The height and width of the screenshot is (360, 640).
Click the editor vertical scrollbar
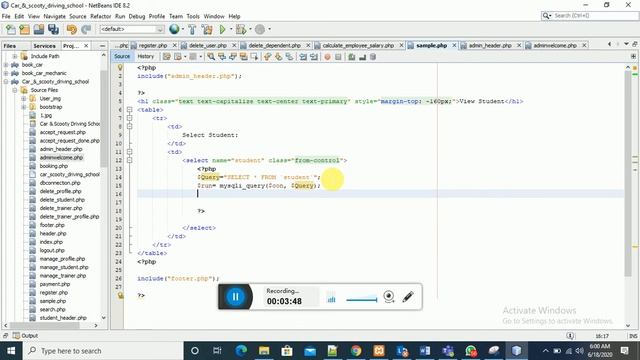tap(628, 173)
